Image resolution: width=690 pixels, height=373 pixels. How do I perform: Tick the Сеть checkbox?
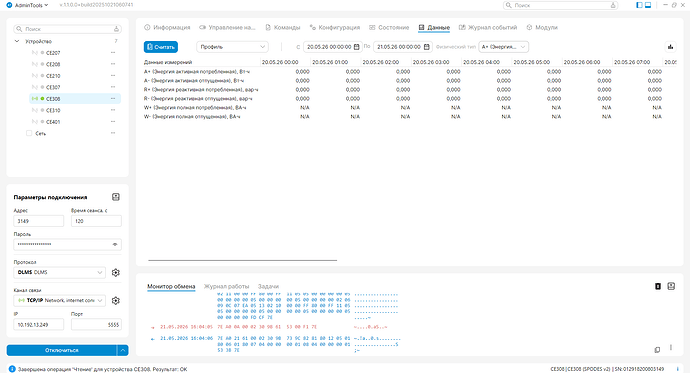29,133
